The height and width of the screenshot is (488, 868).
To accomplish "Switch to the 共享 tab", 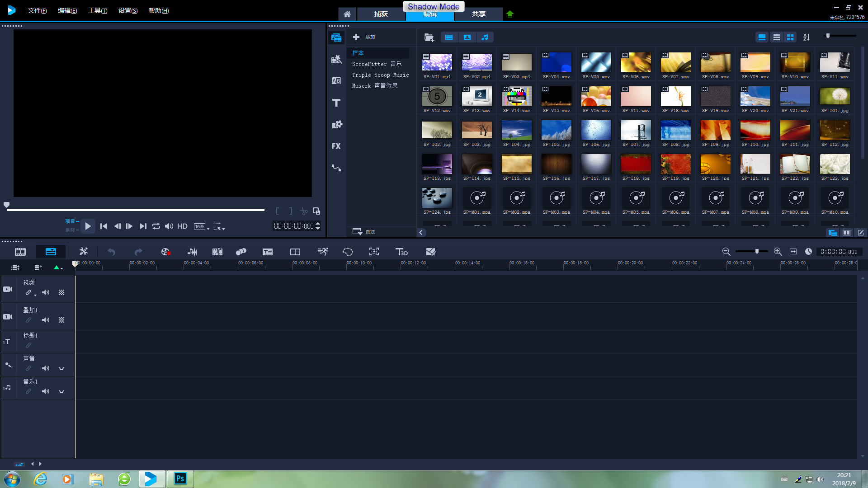I will (x=479, y=14).
